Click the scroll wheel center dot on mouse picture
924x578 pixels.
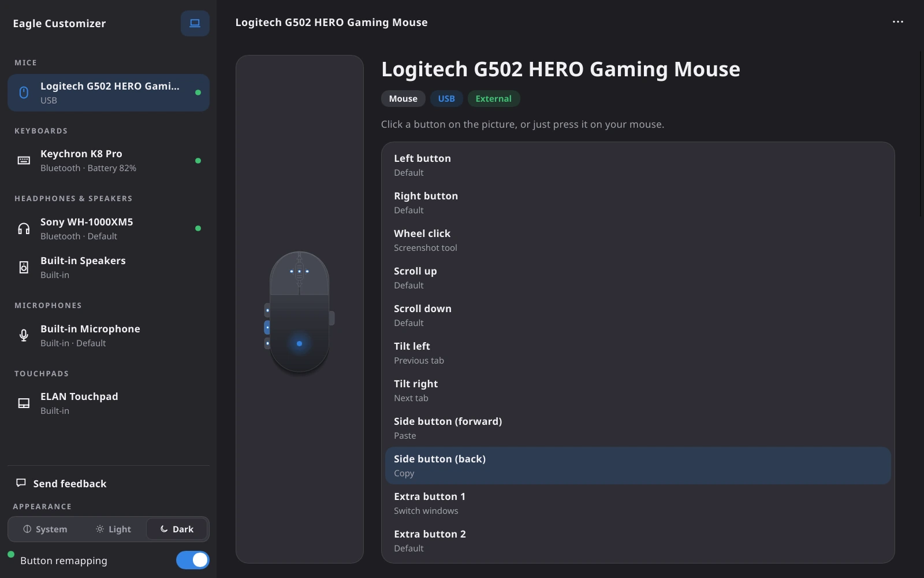pyautogui.click(x=299, y=271)
